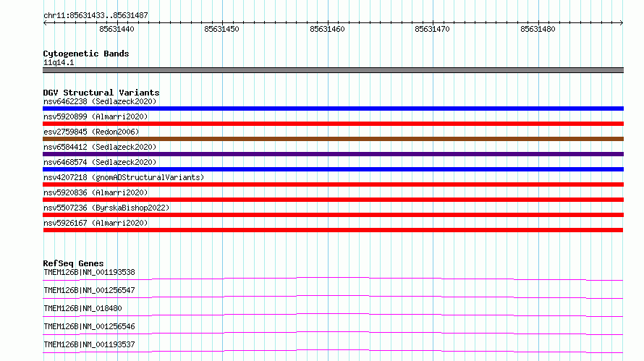The height and width of the screenshot is (361, 644).
Task: Click the brown bar under esv2759845
Action: click(x=333, y=139)
